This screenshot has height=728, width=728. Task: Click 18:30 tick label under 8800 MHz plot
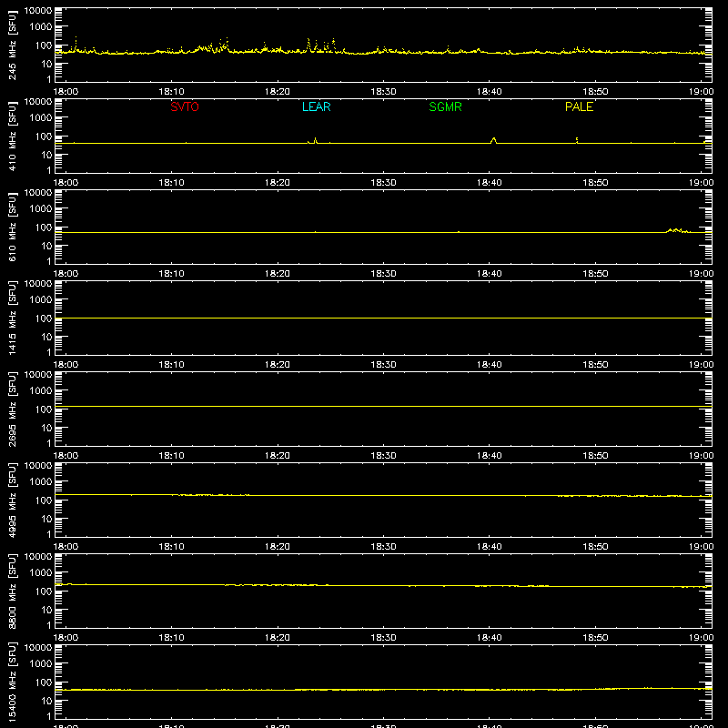383,638
